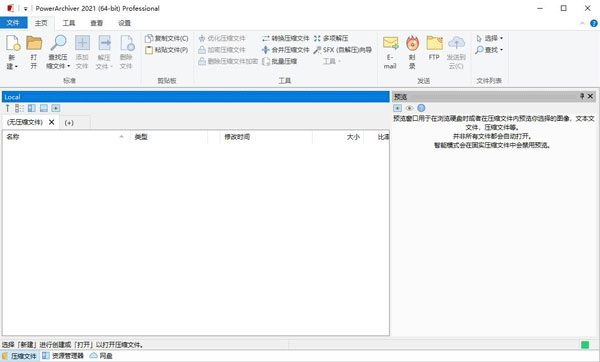
Task: Click the Find archive (查找压缩文件) magnifier icon
Action: (x=59, y=43)
